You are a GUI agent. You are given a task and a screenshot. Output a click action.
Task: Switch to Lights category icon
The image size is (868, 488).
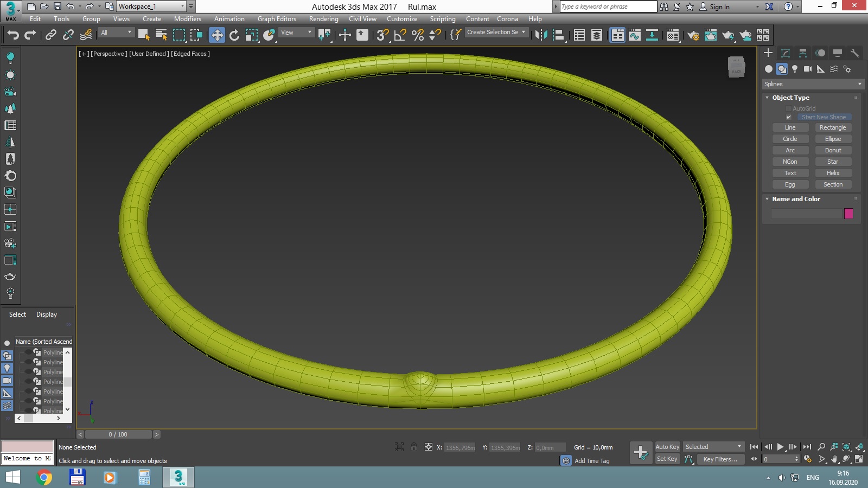coord(795,69)
